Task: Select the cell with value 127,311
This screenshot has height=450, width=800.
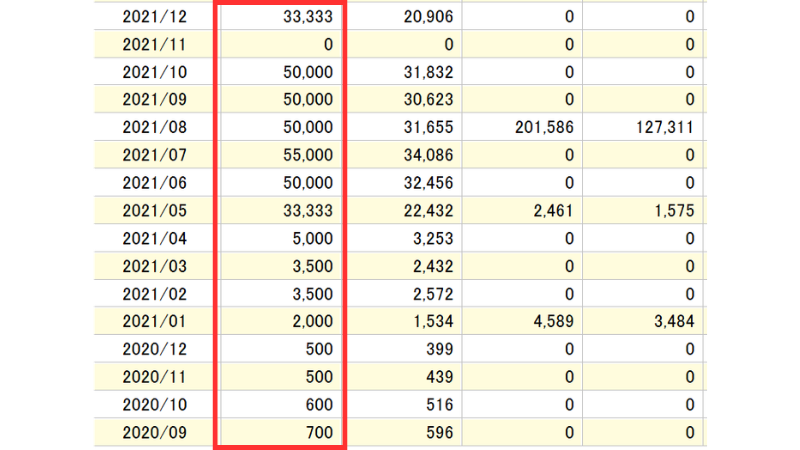Action: coord(663,128)
